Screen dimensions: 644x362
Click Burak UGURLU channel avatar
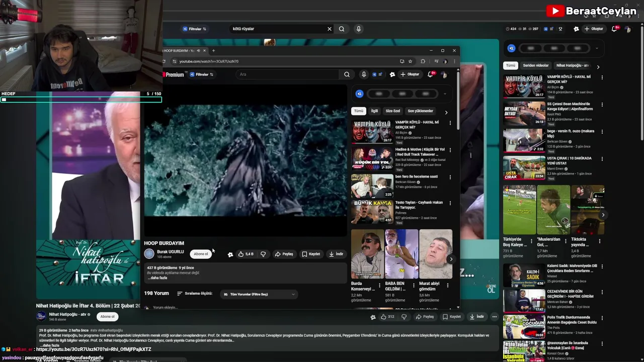pos(149,254)
